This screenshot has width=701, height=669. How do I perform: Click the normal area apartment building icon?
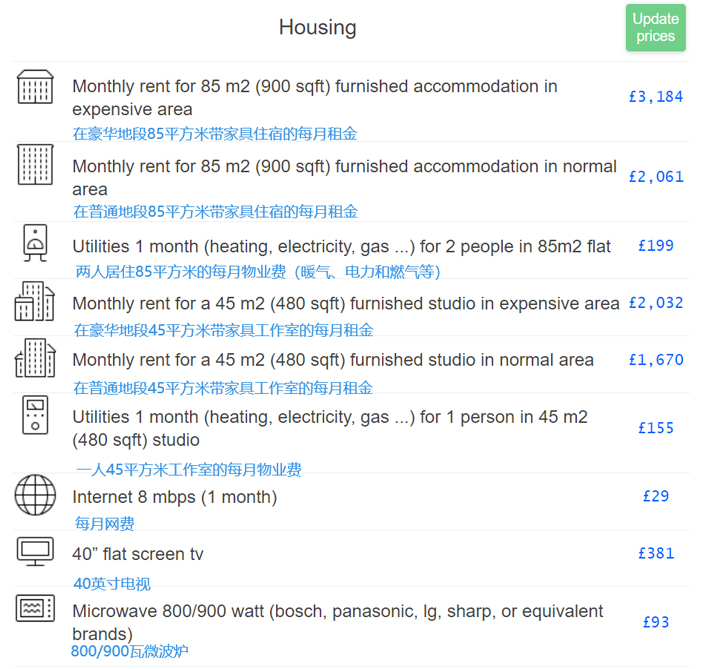pyautogui.click(x=35, y=165)
